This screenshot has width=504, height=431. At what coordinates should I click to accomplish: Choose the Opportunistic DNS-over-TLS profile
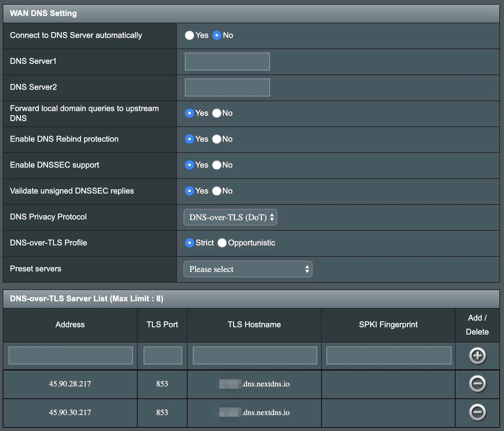(222, 243)
